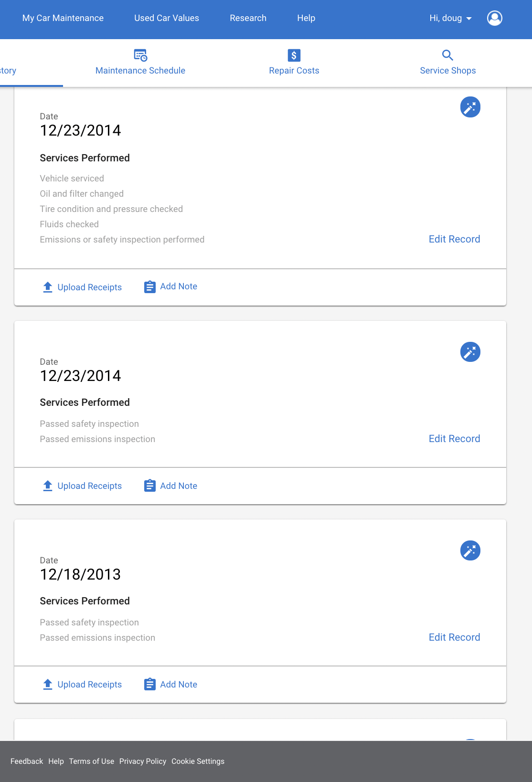
Task: Open the My Car Maintenance menu
Action: pos(63,18)
